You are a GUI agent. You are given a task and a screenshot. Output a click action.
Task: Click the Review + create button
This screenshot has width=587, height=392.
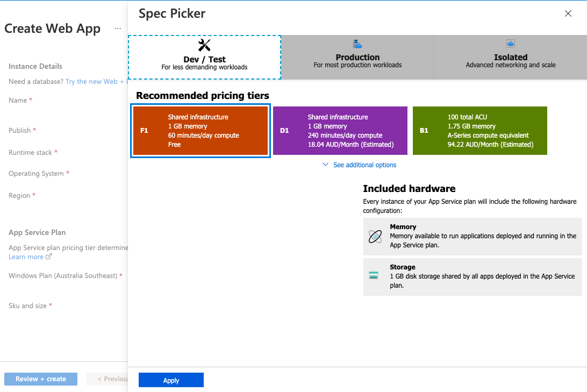coord(41,379)
